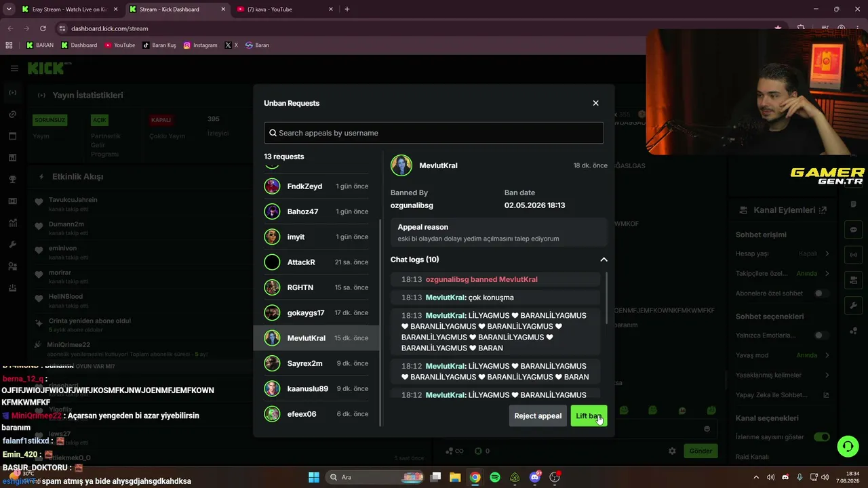Open the Dashboard bookmark
Viewport: 868px width, 488px height.
[79, 45]
